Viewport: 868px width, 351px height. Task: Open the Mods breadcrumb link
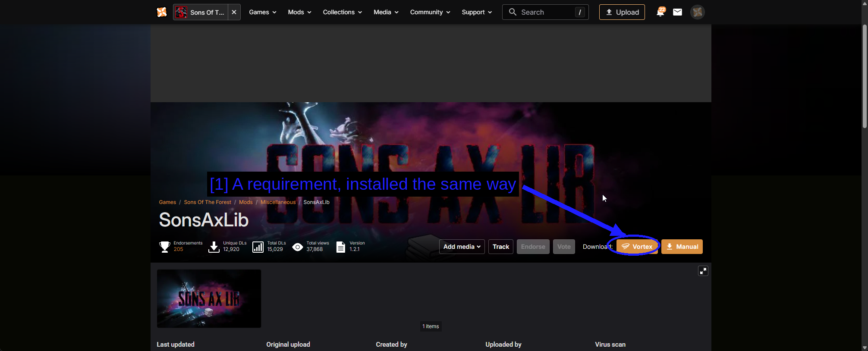pos(246,202)
